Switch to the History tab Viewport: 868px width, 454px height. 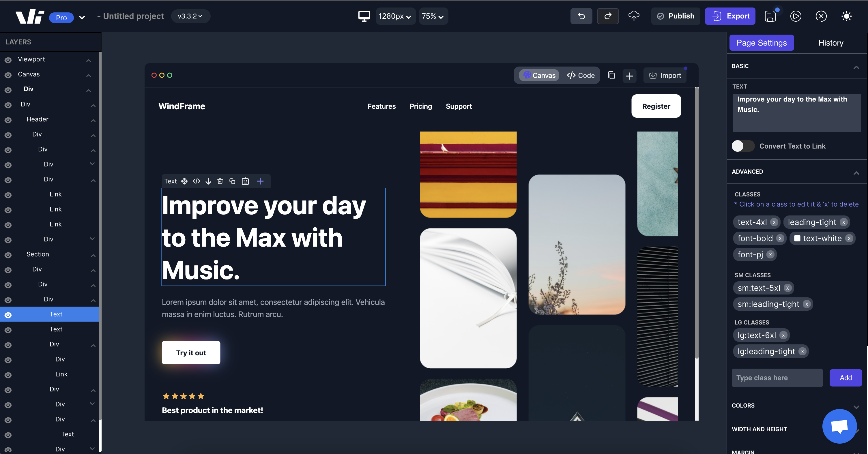coord(830,43)
